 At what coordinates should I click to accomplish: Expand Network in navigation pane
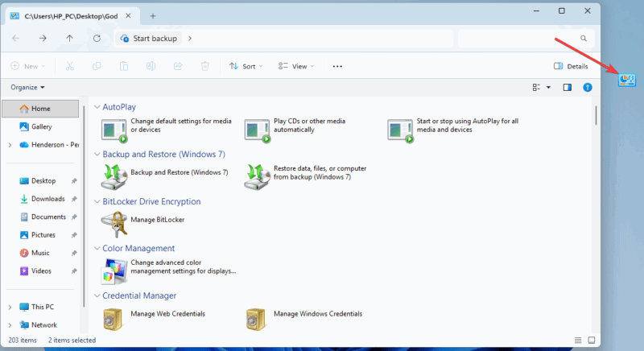pos(10,325)
